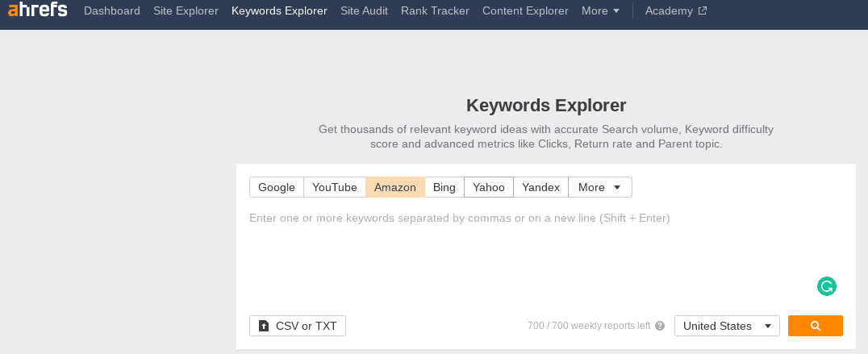Open Content Explorer
Viewport: 868px width, 354px height.
[x=525, y=10]
